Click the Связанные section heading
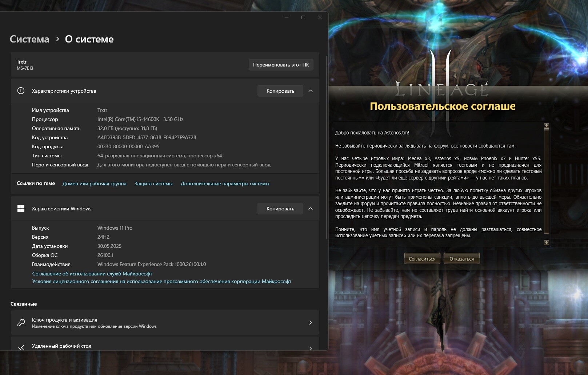588x375 pixels. (24, 304)
